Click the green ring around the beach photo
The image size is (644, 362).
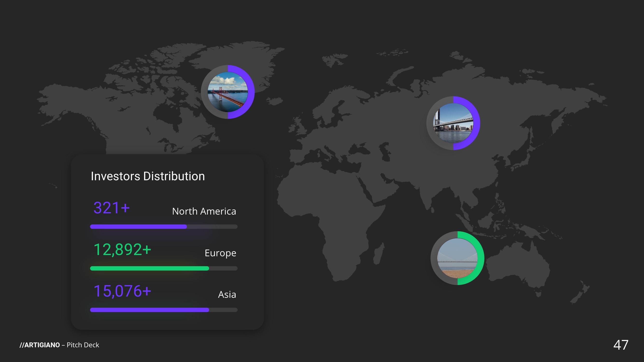[x=481, y=258]
